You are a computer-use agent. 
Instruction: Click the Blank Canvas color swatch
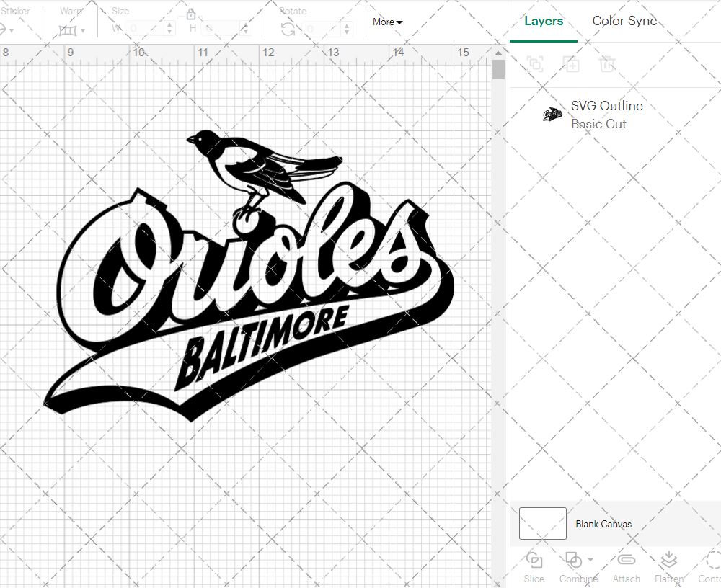[542, 523]
